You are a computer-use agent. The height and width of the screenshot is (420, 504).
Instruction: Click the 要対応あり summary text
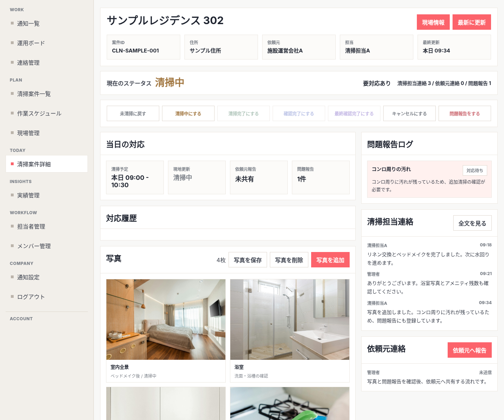[377, 83]
